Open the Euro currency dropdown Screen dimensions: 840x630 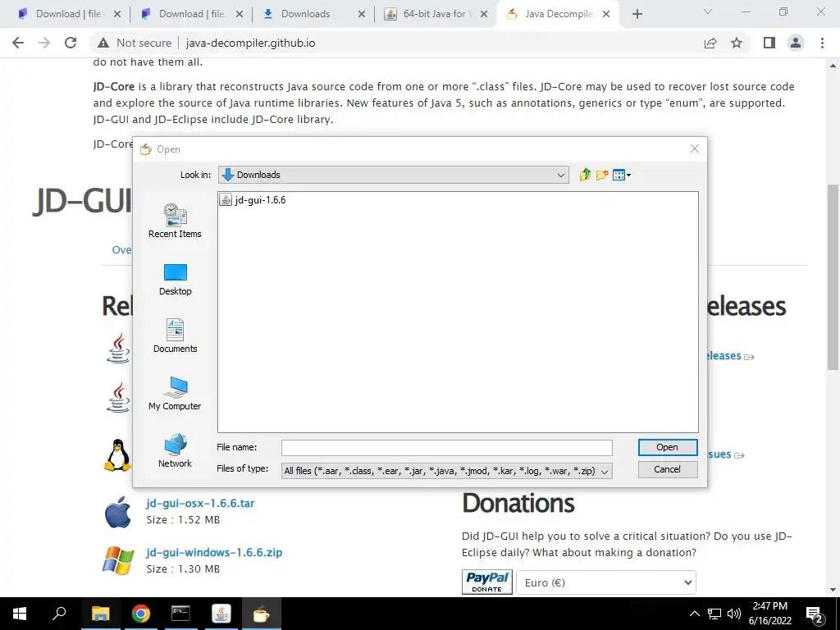point(606,583)
